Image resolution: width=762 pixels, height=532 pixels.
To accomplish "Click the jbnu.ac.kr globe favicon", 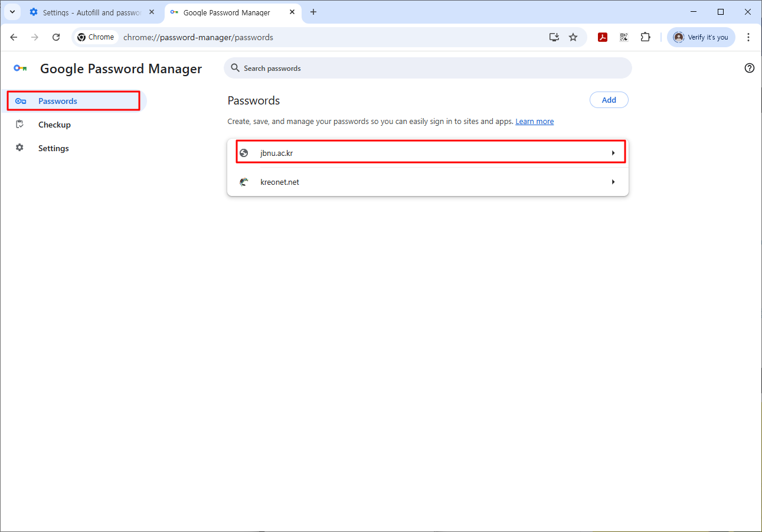I will click(x=244, y=153).
